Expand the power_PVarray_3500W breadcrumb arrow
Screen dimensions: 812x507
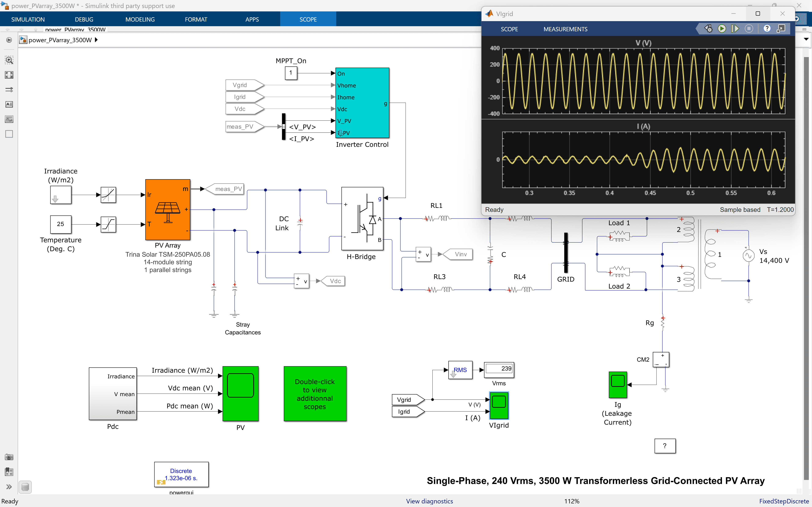pos(96,40)
